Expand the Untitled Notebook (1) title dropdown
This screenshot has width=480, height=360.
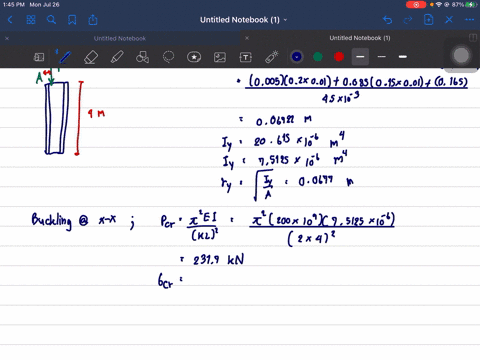285,20
